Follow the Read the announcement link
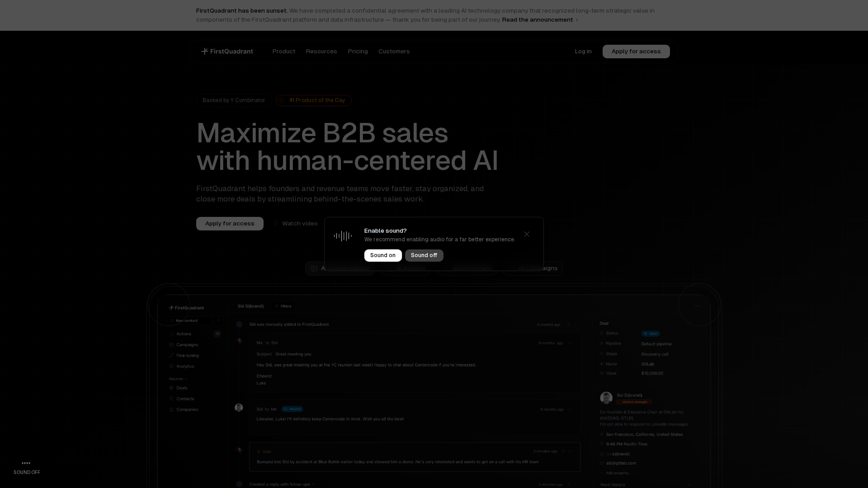The width and height of the screenshot is (868, 488). pos(538,19)
